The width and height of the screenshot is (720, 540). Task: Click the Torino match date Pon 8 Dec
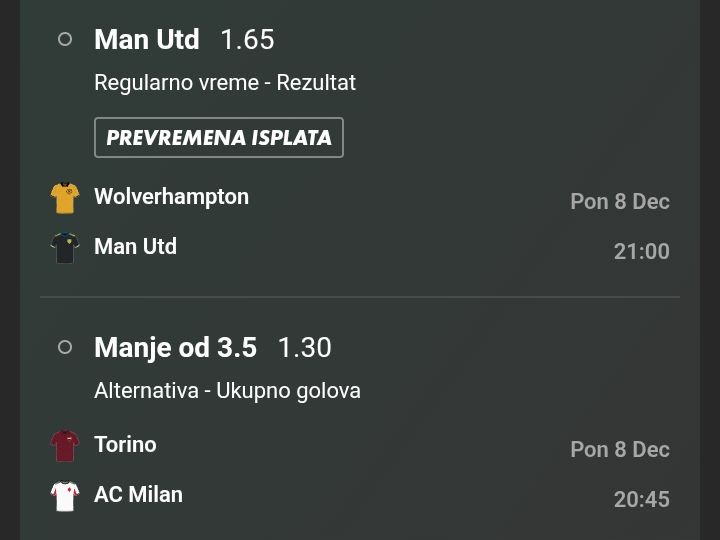(619, 450)
